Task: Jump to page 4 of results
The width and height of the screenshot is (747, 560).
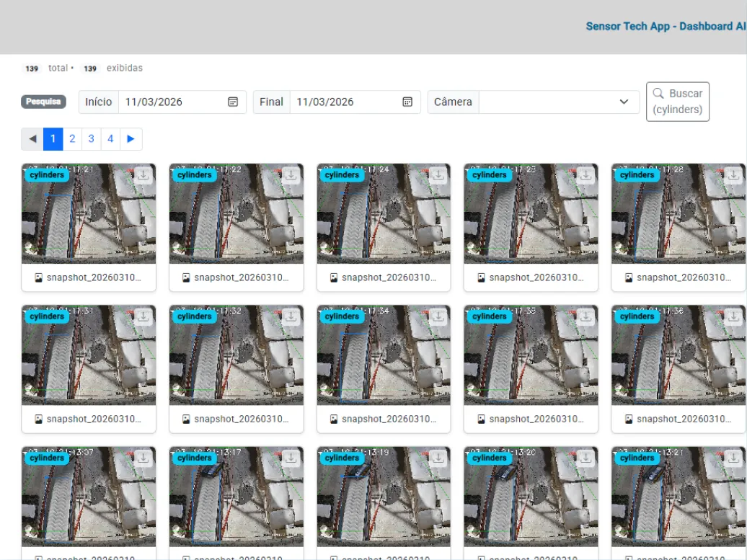Action: coord(110,139)
